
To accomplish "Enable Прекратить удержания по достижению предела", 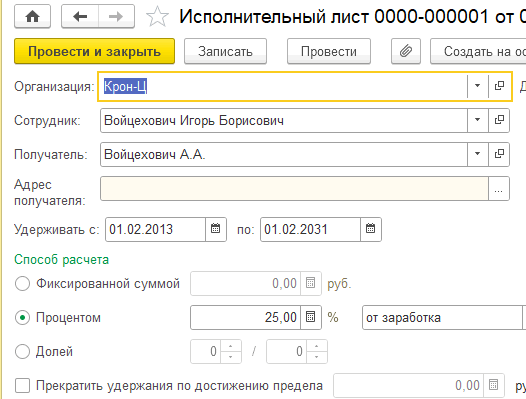I will coord(22,386).
